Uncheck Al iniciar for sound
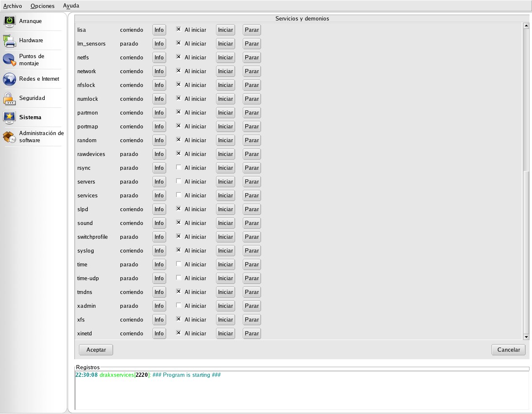This screenshot has width=532, height=414. pos(178,222)
